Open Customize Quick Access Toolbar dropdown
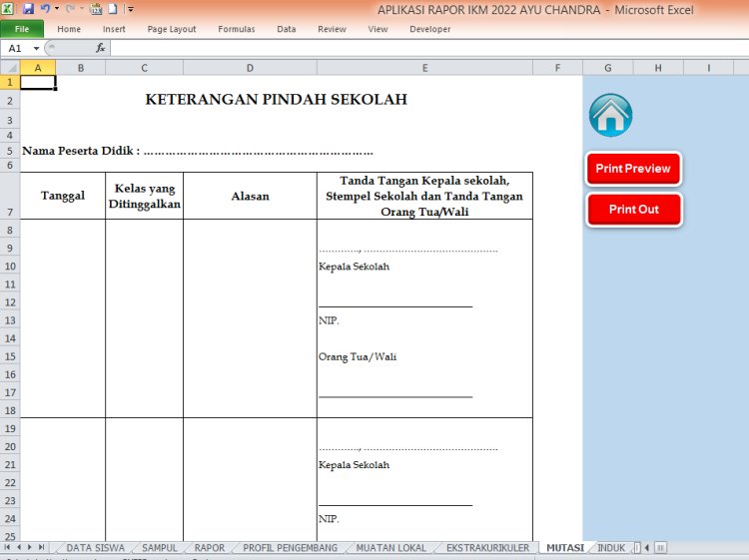Image resolution: width=749 pixels, height=560 pixels. (x=130, y=8)
